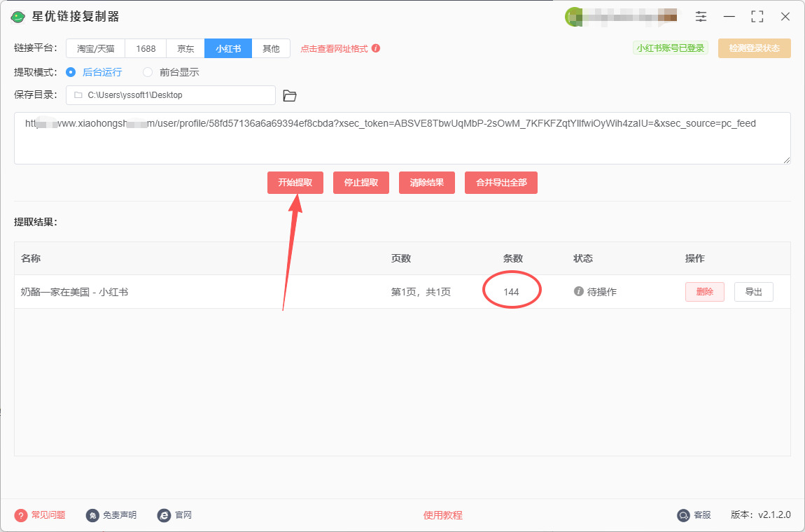Screen dimensions: 805x532
Task: Click 页数 column header
Action: click(401, 258)
